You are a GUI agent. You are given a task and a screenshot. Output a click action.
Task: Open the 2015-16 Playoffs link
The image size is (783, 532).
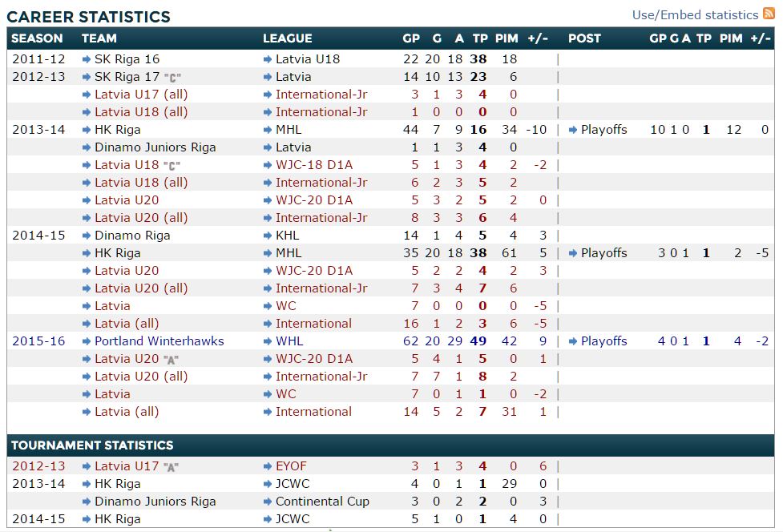(x=603, y=341)
